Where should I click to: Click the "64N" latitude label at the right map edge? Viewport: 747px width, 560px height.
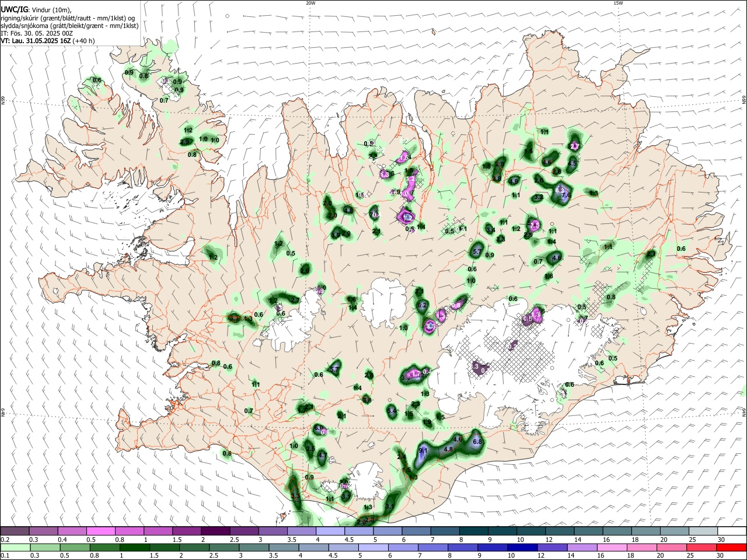tap(743, 411)
